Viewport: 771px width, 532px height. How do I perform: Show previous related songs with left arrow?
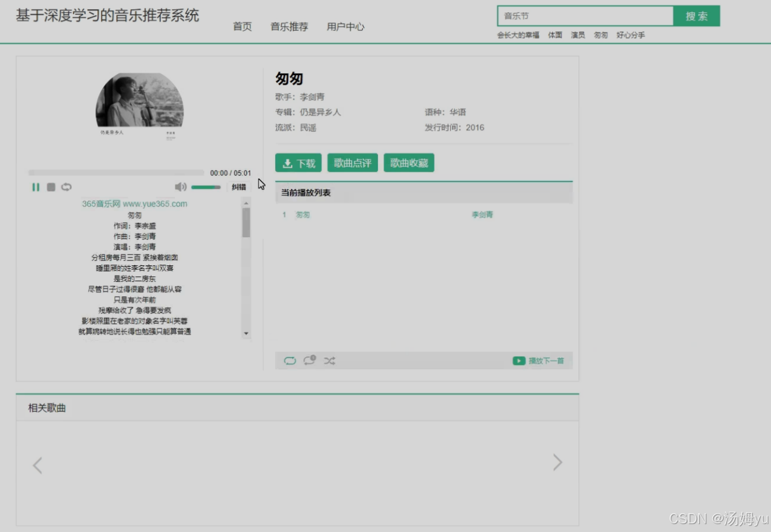[38, 466]
